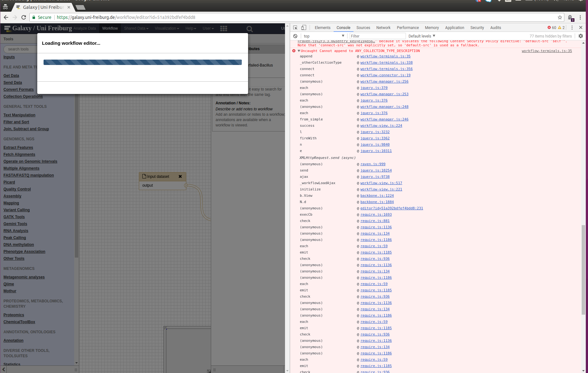The image size is (588, 373).
Task: Switch to the Performance tab
Action: (x=408, y=28)
